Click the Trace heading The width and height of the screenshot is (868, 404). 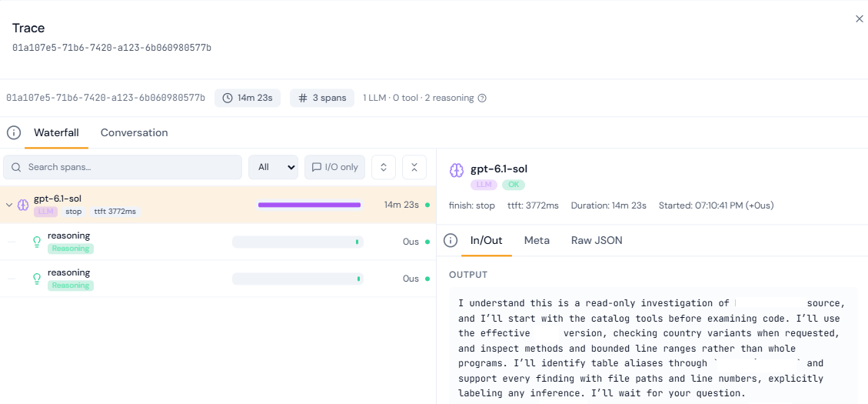(x=28, y=28)
